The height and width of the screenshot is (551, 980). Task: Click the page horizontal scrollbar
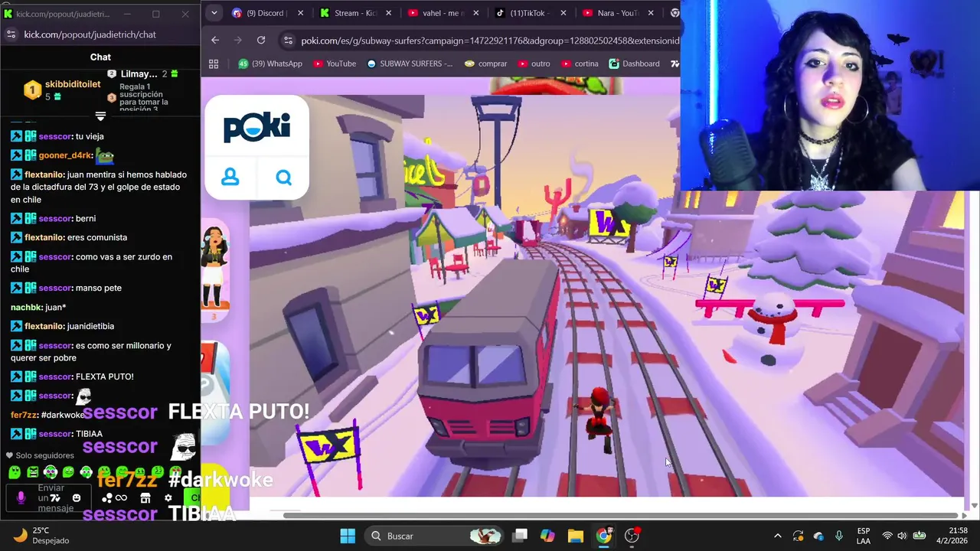point(622,515)
